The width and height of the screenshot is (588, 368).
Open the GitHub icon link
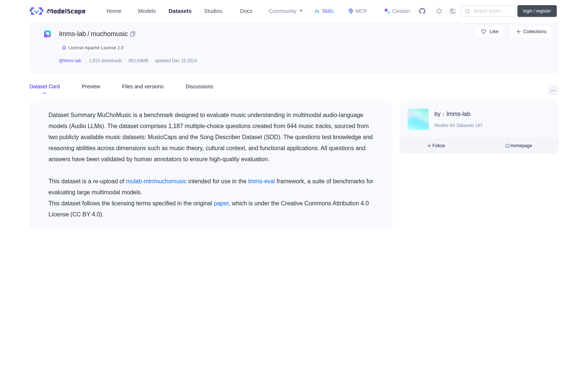pyautogui.click(x=422, y=11)
